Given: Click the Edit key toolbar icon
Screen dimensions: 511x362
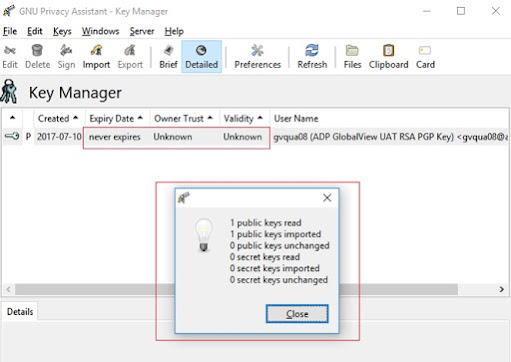Looking at the screenshot, I should [x=10, y=57].
